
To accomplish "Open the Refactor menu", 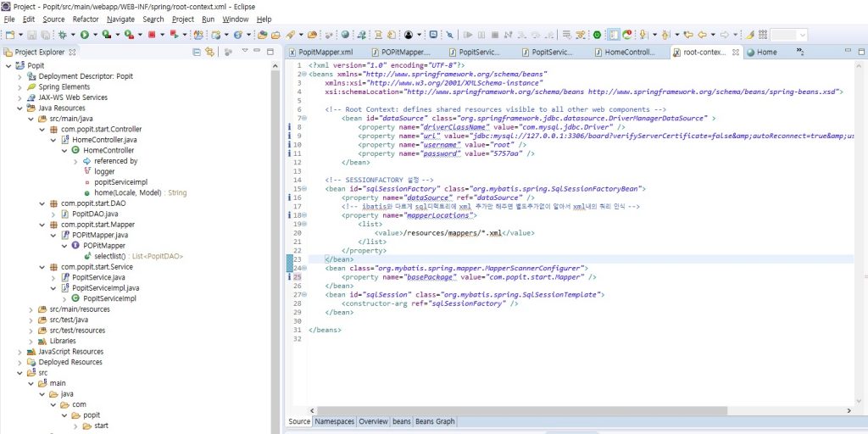I will [x=86, y=19].
